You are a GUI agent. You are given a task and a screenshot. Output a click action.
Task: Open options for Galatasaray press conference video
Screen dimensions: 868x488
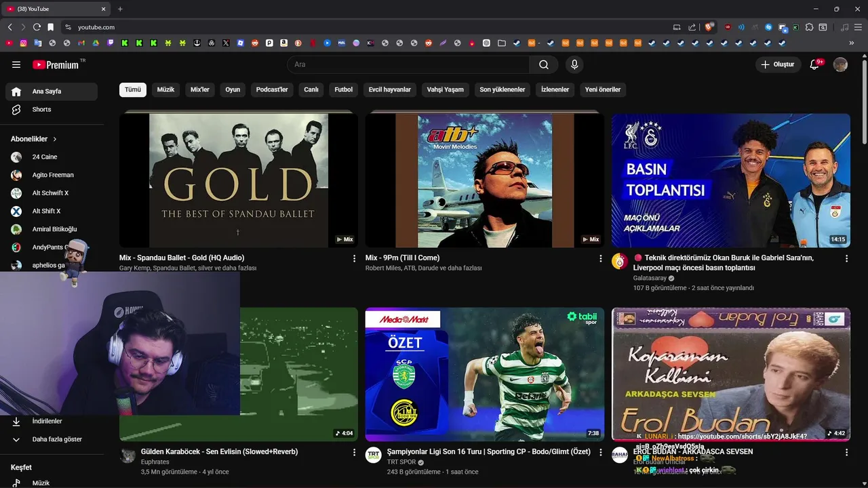click(846, 258)
